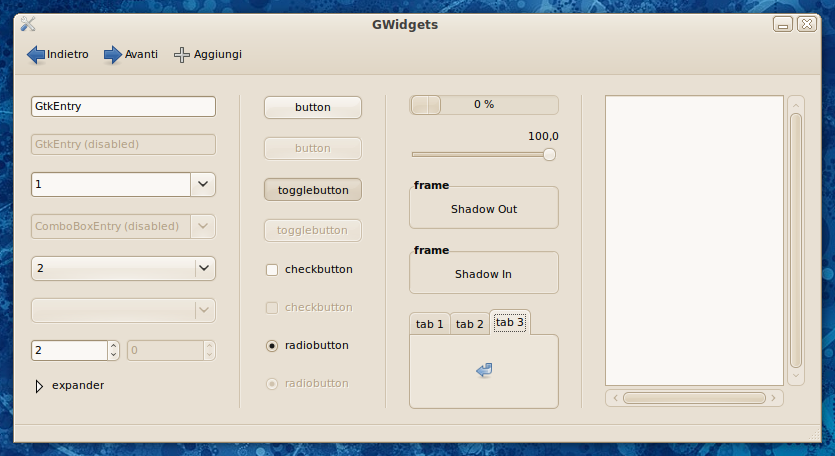Click the vertical scrollbar down arrow

(796, 376)
